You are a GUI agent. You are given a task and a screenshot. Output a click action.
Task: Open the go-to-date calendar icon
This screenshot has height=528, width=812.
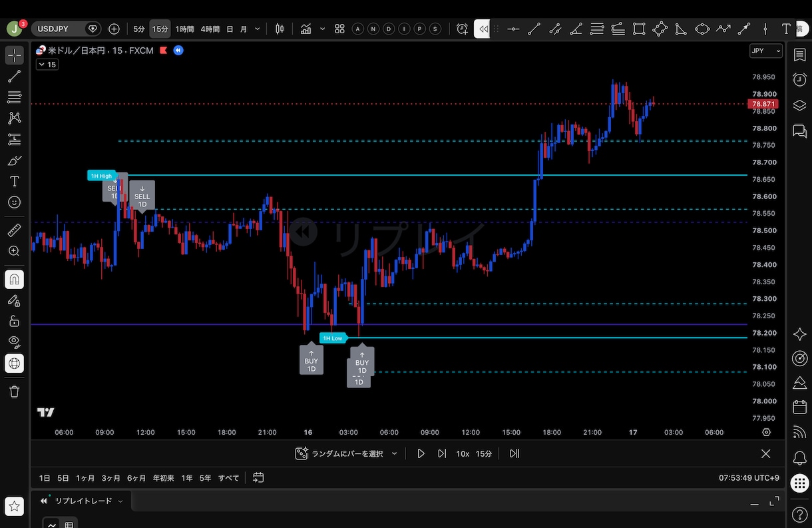click(x=258, y=477)
